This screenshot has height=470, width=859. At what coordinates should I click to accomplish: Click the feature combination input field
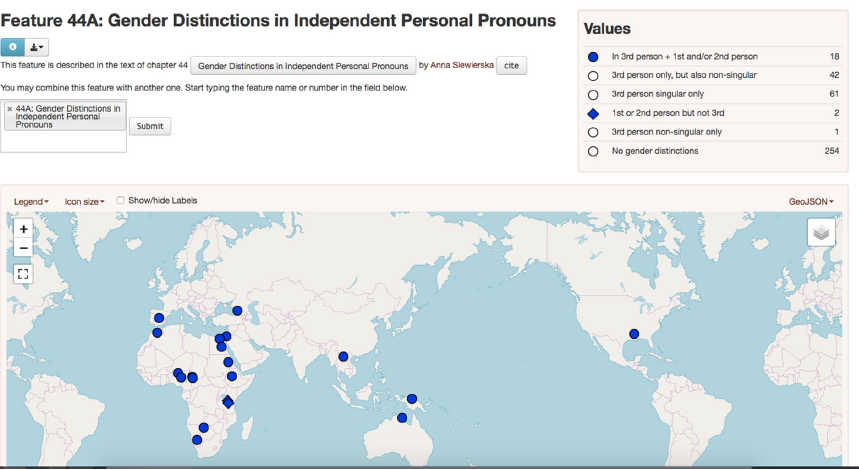pyautogui.click(x=64, y=140)
